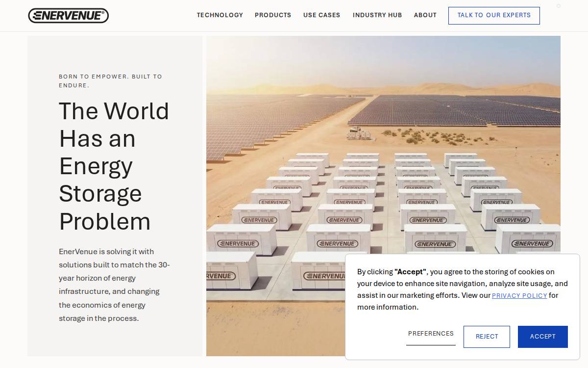Click the cookie notice text 'By clicking Accept'
This screenshot has height=368, width=588.
click(x=463, y=289)
